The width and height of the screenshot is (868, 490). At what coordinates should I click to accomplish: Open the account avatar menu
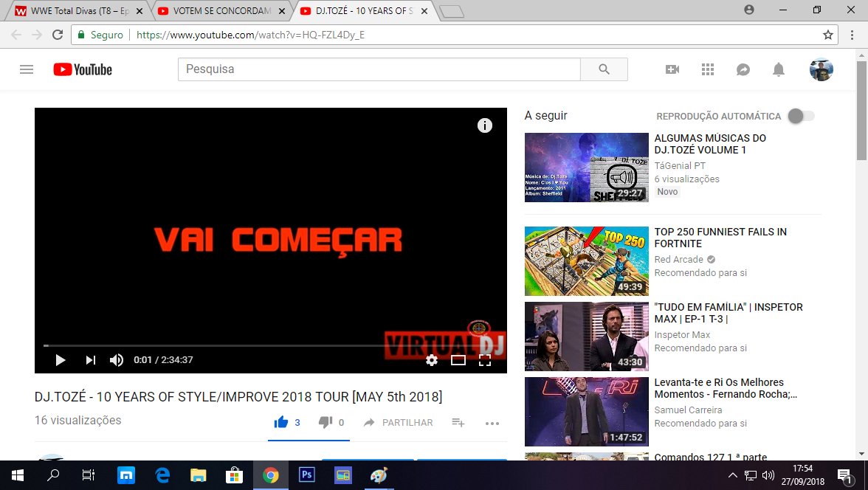821,69
